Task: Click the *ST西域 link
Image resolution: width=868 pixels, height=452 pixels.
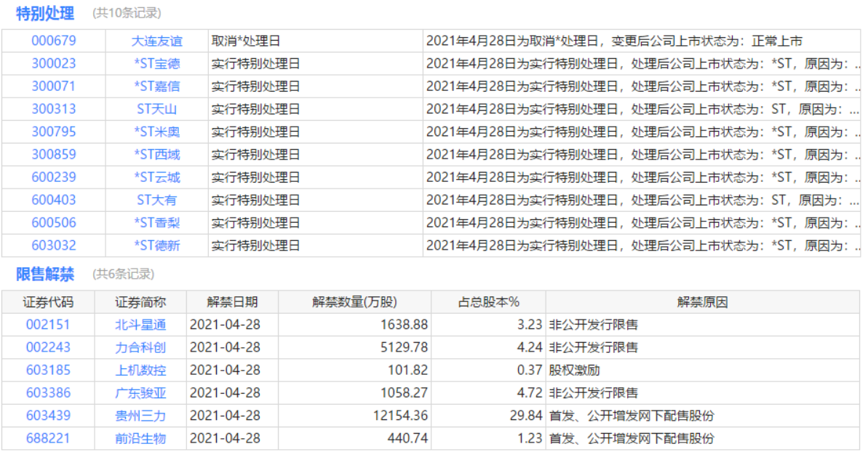Action: pos(157,154)
